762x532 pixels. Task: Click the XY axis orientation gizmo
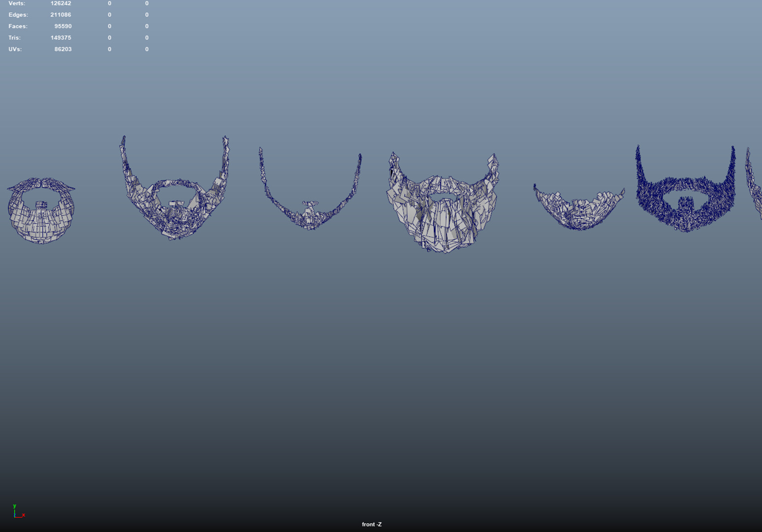(x=19, y=512)
